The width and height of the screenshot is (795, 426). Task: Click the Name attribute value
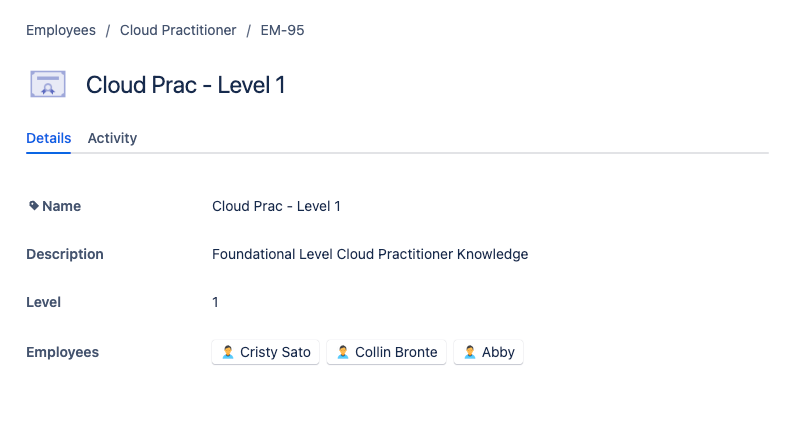coord(276,206)
